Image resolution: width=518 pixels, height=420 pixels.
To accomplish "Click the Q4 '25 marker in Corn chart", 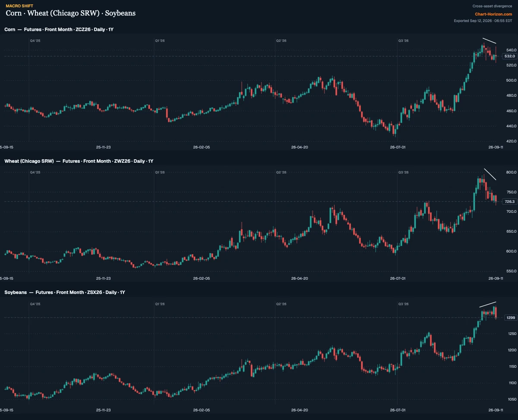I will pyautogui.click(x=35, y=41).
